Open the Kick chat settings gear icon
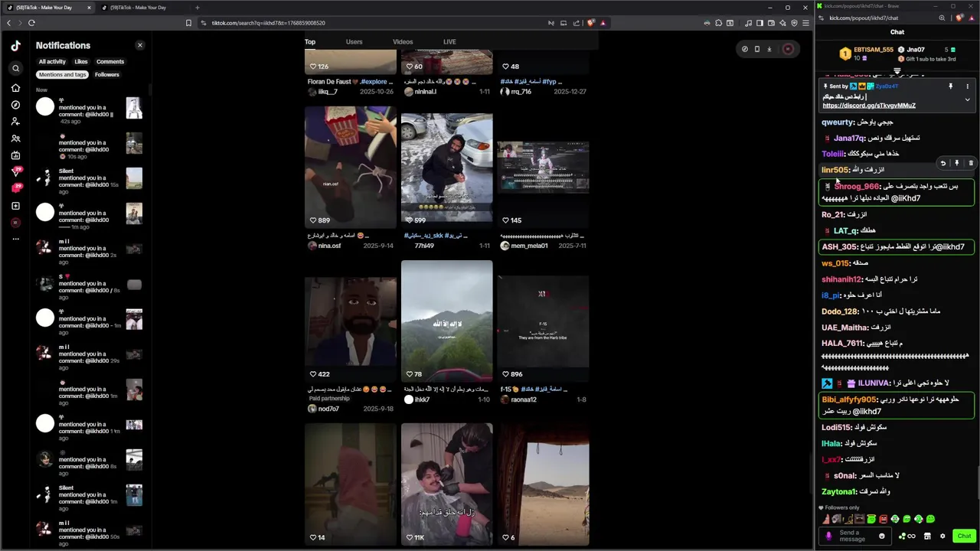Screen dimensions: 980x551 pos(942,536)
